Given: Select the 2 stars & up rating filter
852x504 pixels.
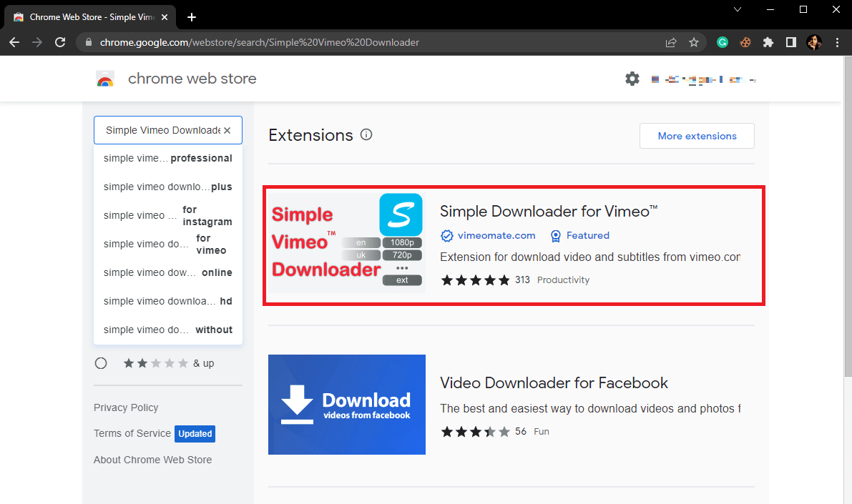Looking at the screenshot, I should click(101, 363).
